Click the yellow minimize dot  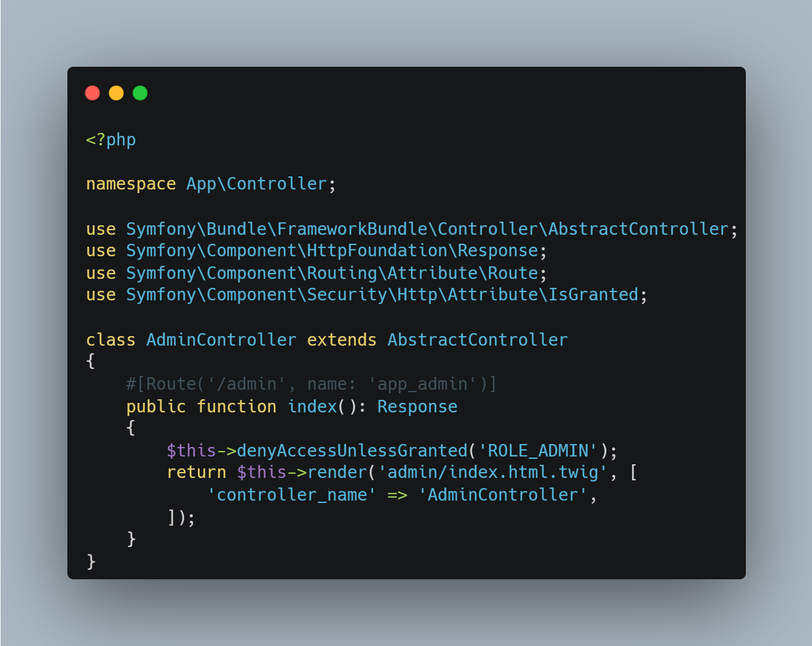(116, 93)
